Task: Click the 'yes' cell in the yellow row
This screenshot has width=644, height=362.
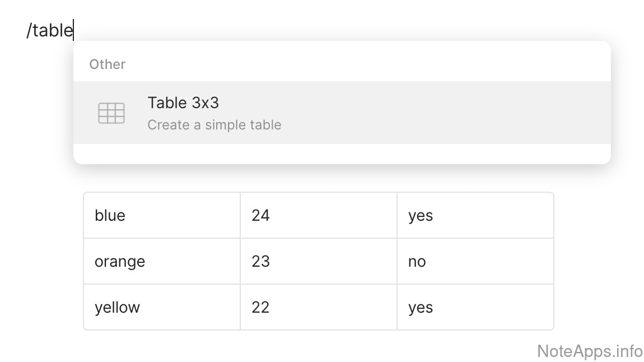Action: 421,308
